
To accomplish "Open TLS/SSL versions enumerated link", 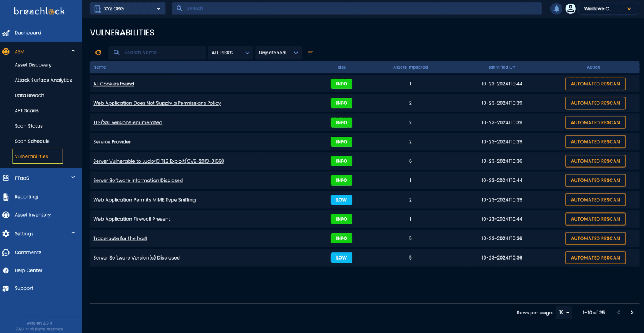I will point(128,122).
